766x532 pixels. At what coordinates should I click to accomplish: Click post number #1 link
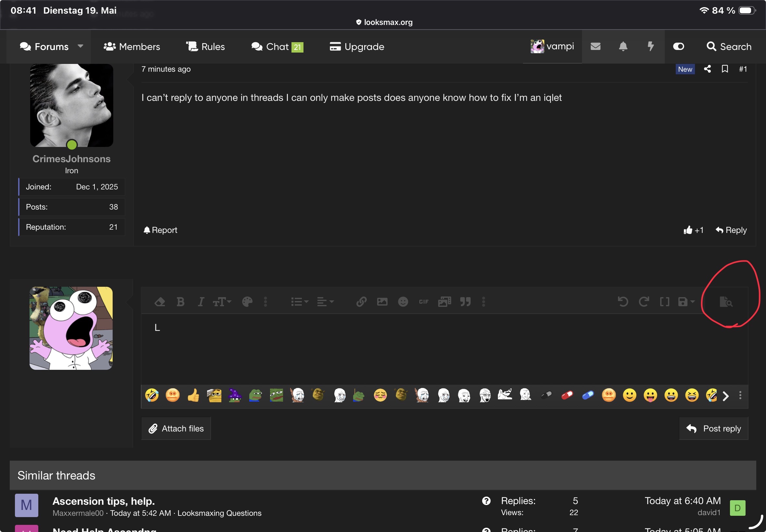click(743, 69)
